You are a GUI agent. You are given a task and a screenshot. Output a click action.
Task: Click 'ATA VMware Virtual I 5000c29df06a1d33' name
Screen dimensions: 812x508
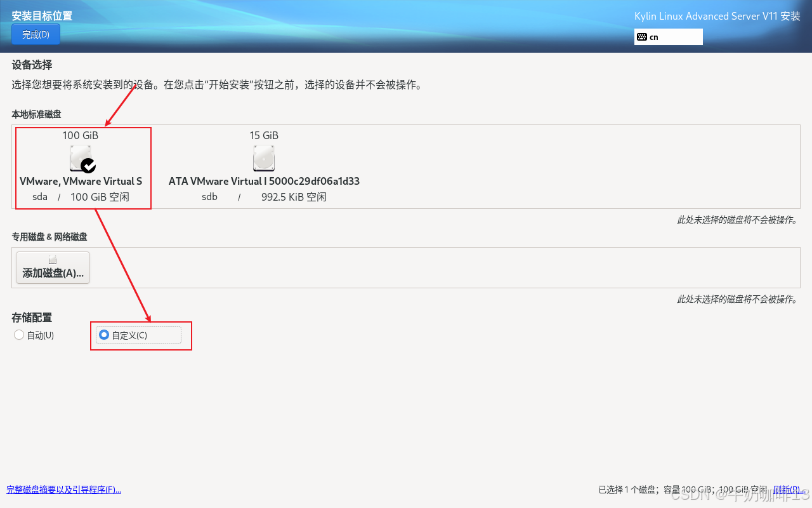[264, 181]
